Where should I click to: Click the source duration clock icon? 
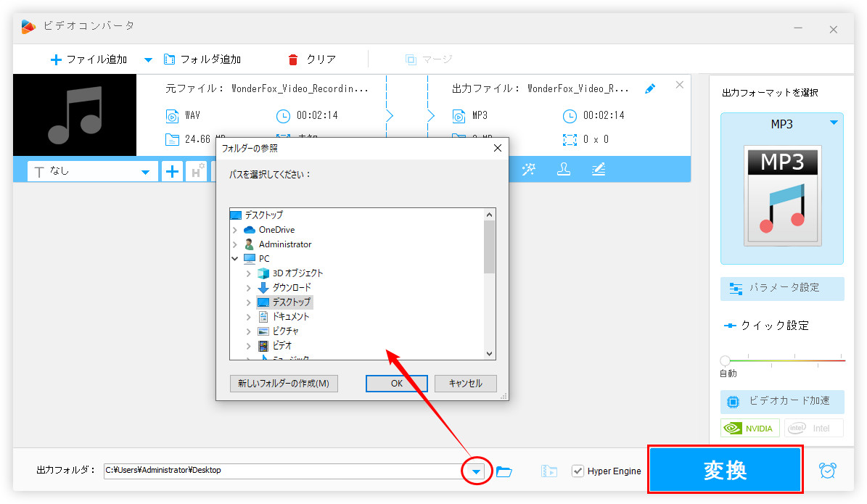click(x=282, y=116)
